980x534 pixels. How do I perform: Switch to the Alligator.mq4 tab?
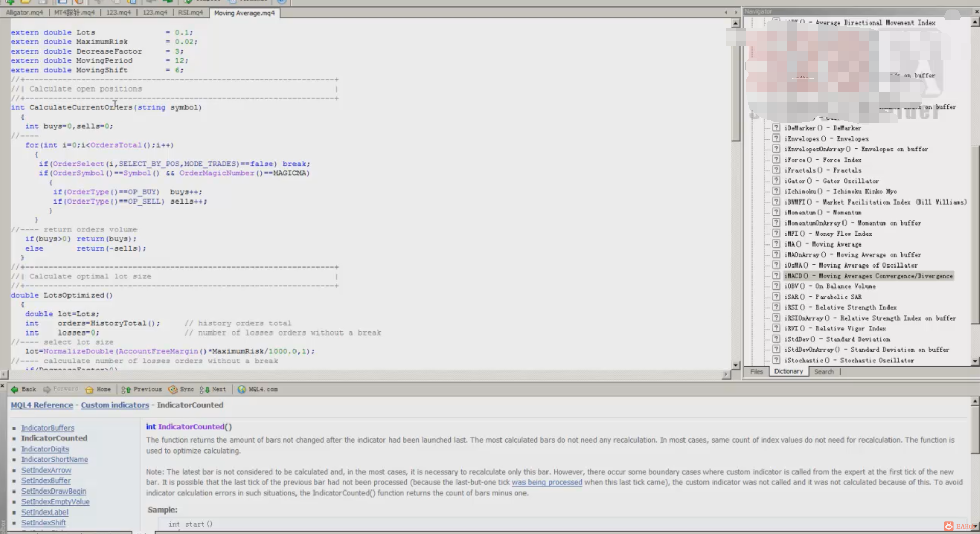click(25, 13)
